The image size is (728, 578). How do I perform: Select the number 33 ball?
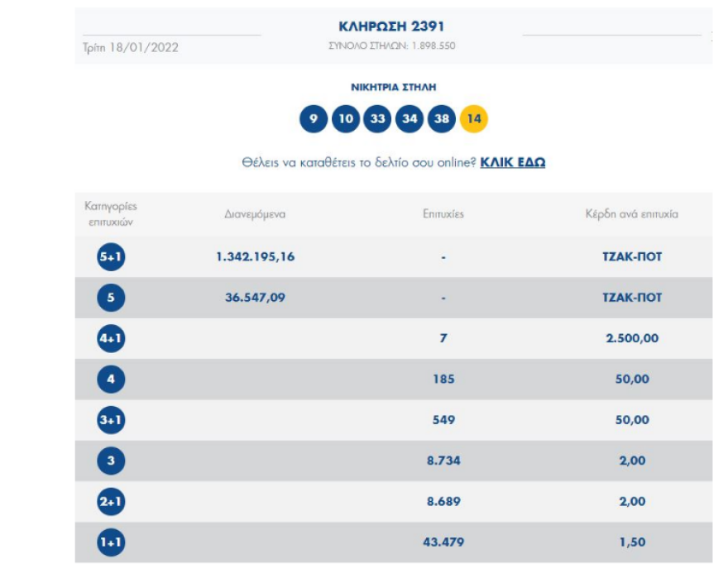pos(378,119)
